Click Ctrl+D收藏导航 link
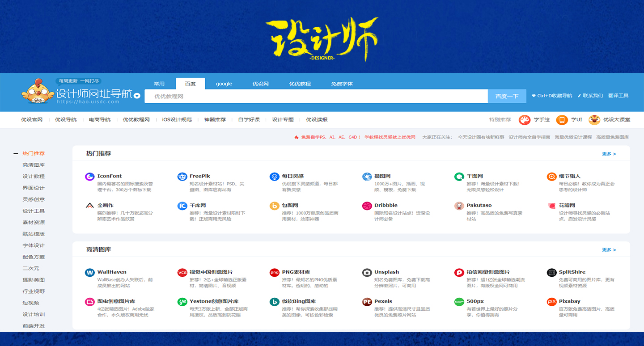This screenshot has height=346, width=644. point(552,96)
